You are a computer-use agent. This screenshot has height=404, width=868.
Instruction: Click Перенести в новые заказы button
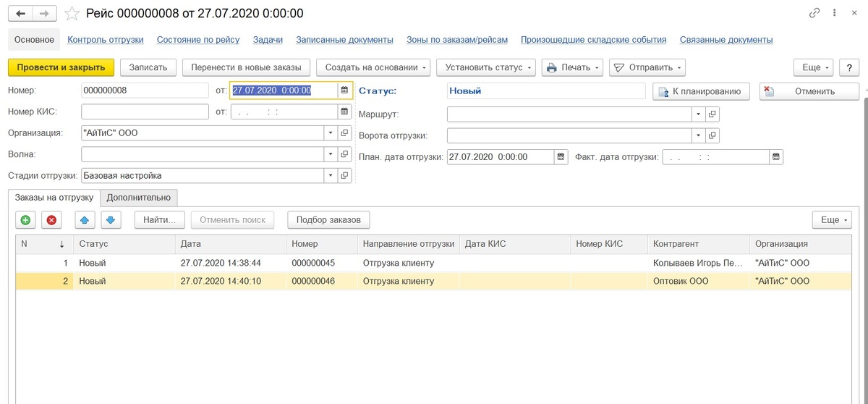tap(247, 67)
